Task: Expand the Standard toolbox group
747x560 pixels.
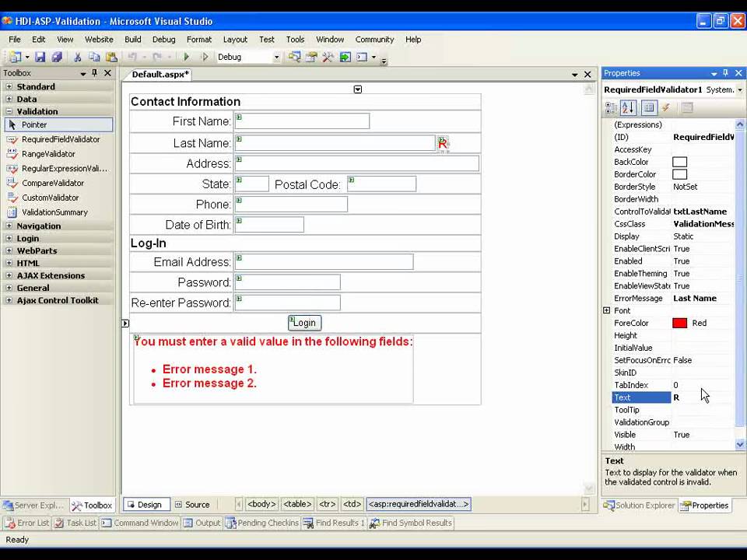Action: pos(9,86)
